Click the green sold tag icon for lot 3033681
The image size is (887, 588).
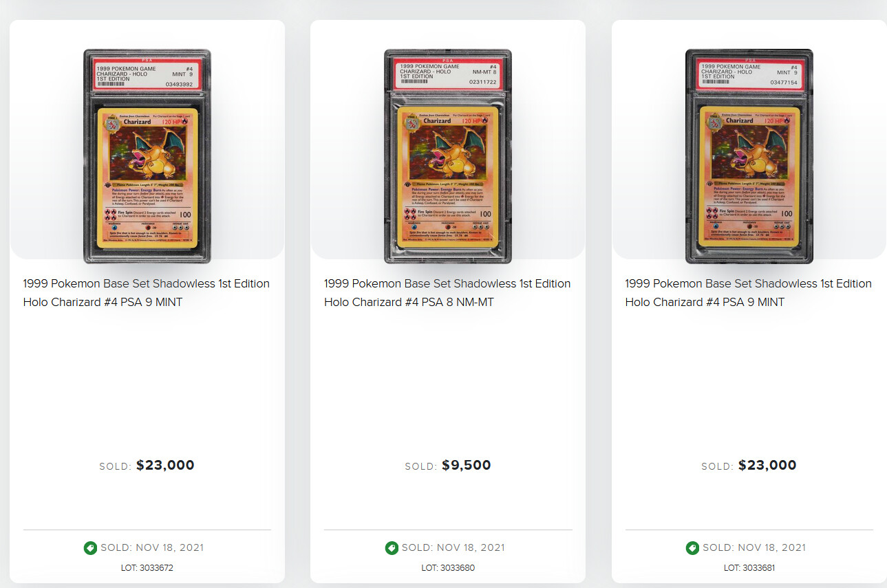pyautogui.click(x=692, y=548)
